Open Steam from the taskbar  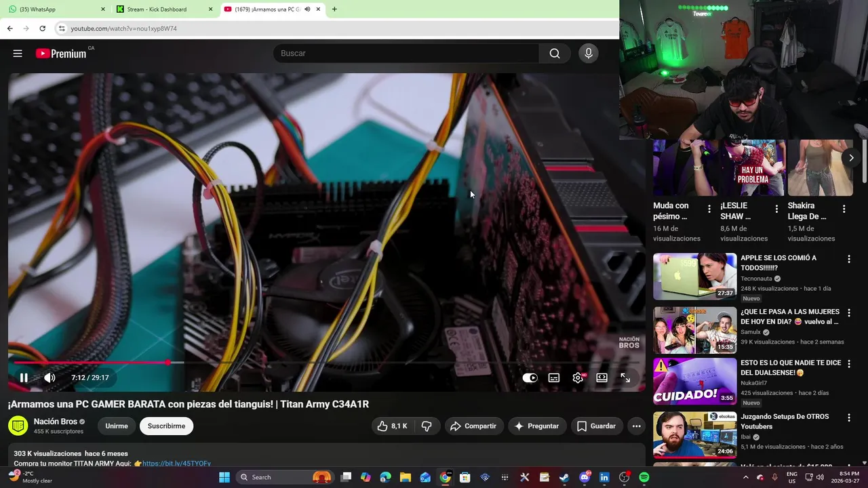point(564,477)
